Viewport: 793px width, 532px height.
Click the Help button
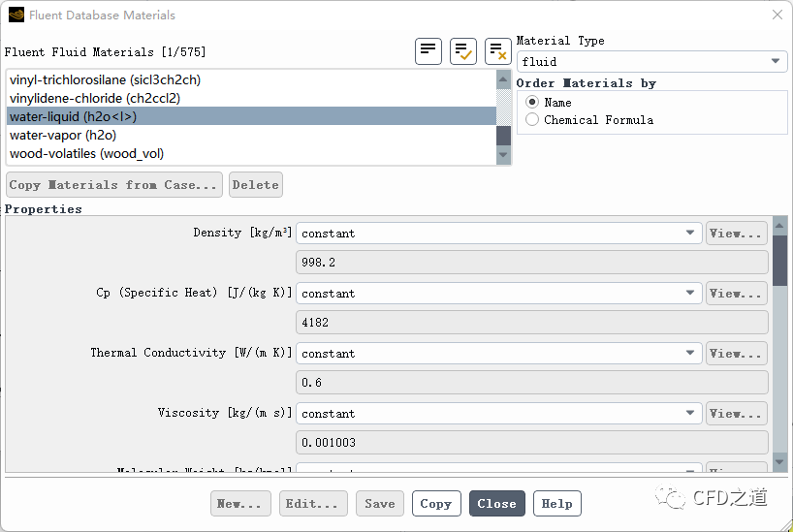coord(557,504)
